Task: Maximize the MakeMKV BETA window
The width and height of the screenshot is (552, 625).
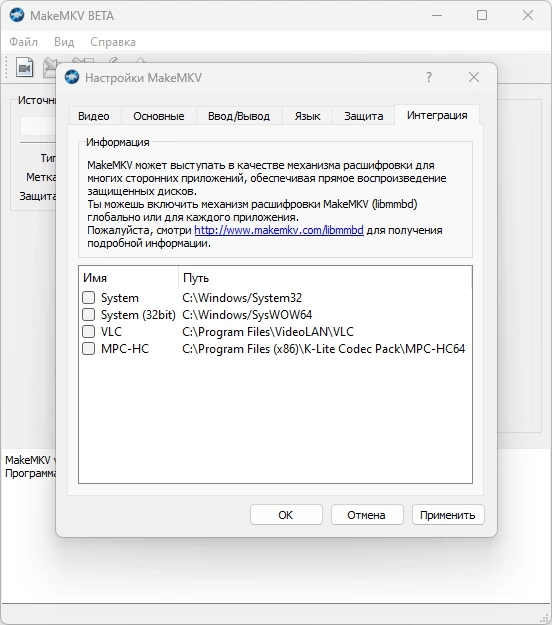Action: [482, 16]
